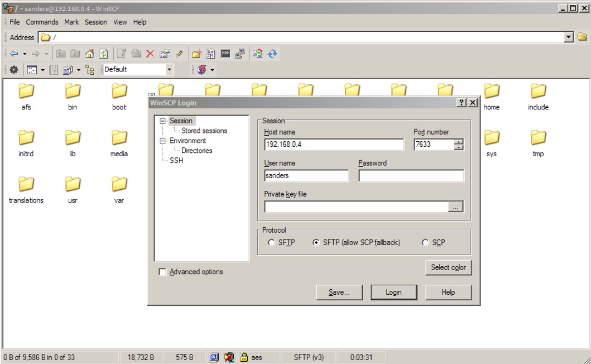Browse for private key file with ... button
The height and width of the screenshot is (364, 591).
(x=455, y=207)
